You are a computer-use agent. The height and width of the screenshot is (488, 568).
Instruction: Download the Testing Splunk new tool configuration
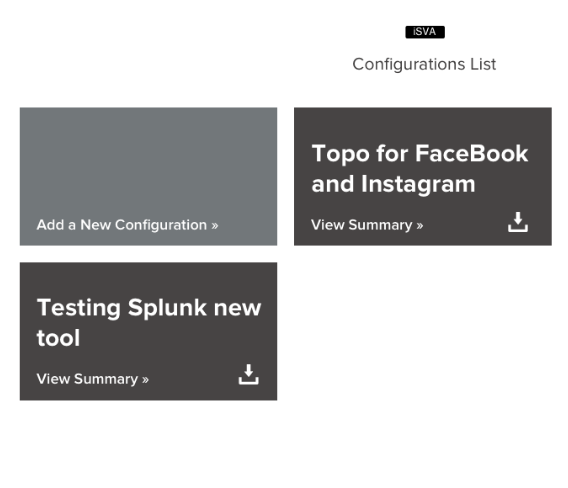point(248,375)
